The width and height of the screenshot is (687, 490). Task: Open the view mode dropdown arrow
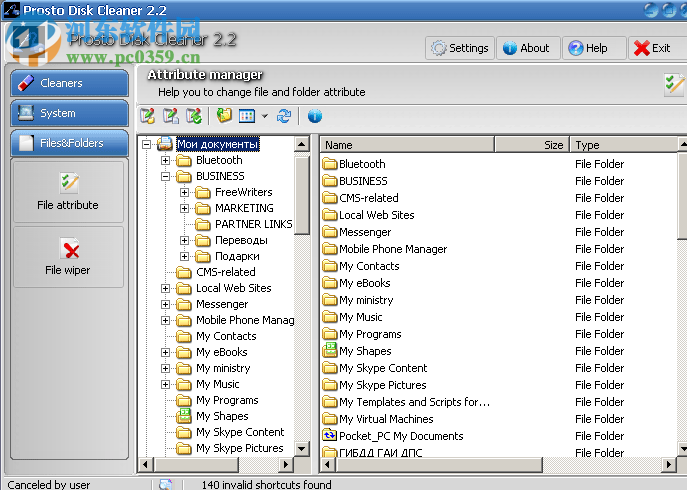pos(264,117)
